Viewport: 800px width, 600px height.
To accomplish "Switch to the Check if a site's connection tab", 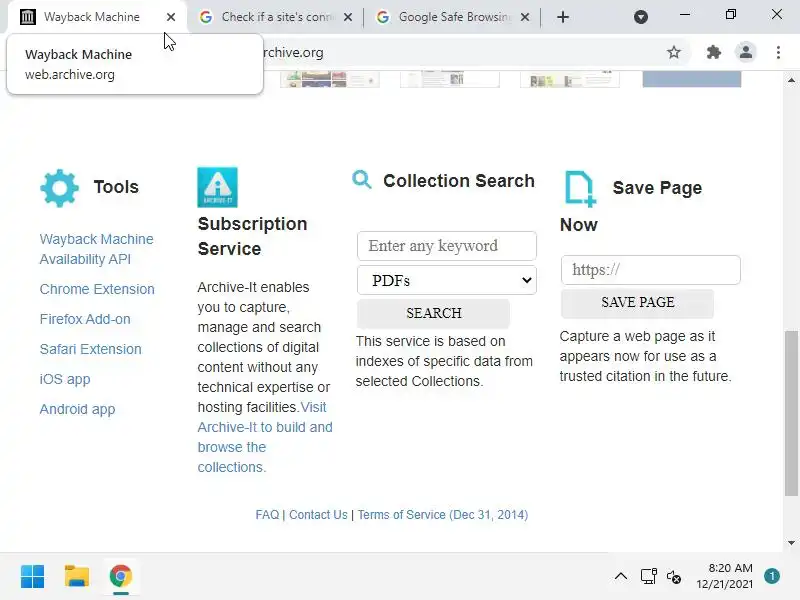I will pyautogui.click(x=276, y=17).
